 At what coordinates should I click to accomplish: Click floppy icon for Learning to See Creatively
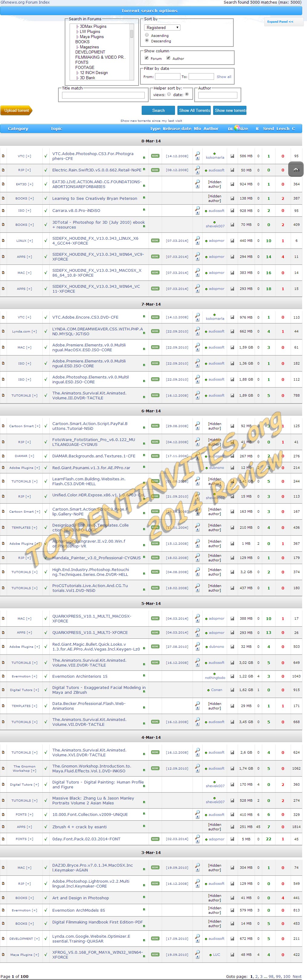(x=232, y=198)
